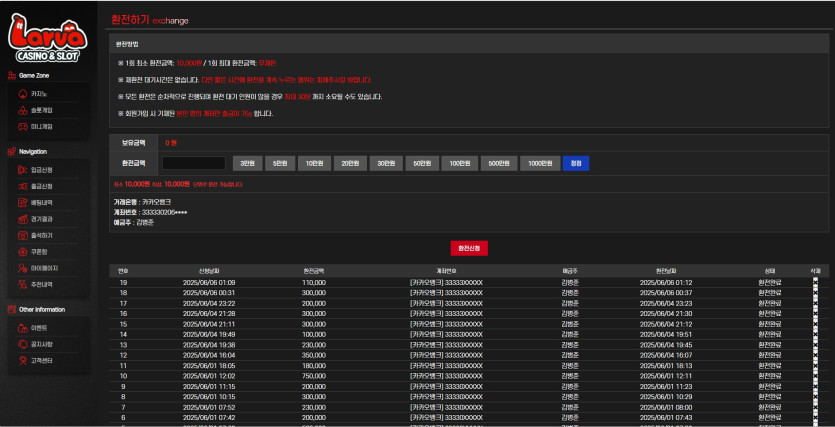Delete exchange record number 19
Screen dimensions: 835x427
815,283
